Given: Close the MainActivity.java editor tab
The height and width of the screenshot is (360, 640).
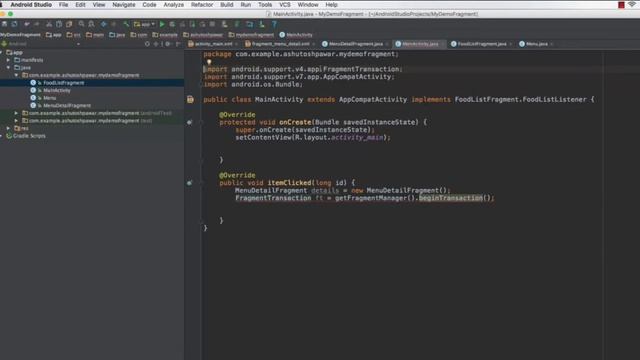Looking at the screenshot, I should pos(443,44).
